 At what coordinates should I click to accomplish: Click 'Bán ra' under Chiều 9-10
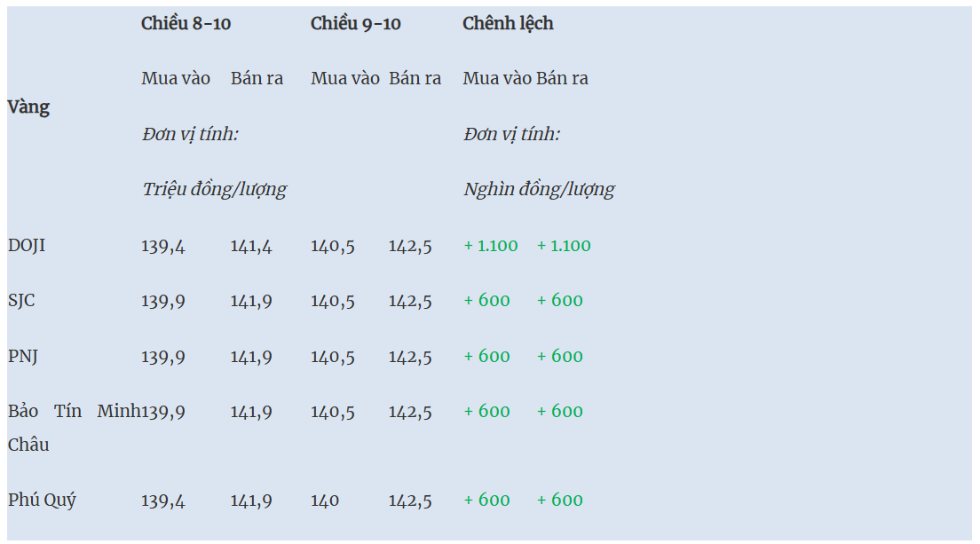point(415,78)
